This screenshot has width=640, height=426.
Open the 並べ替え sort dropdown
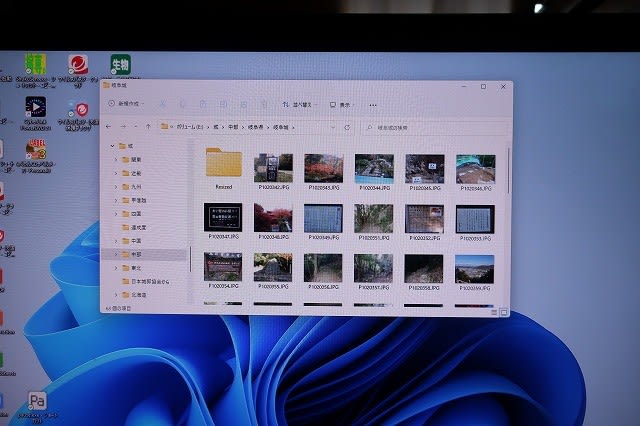(297, 104)
